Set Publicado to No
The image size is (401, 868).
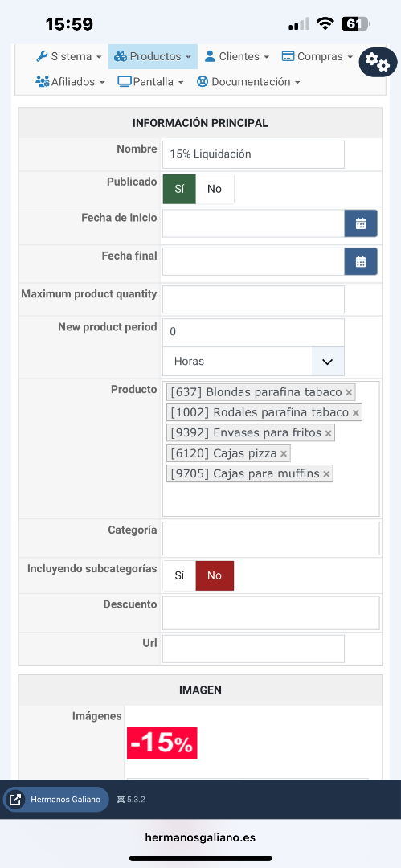[x=215, y=189]
